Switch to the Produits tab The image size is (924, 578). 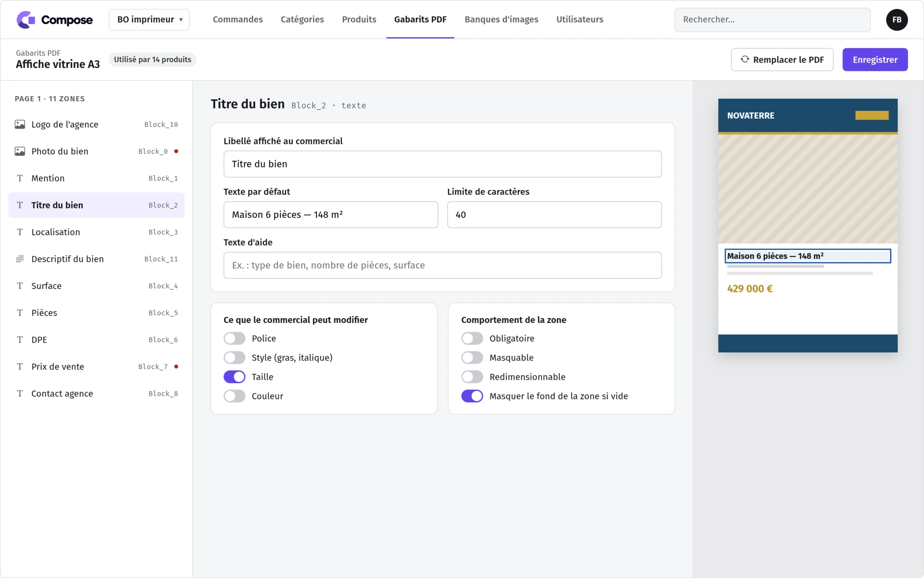(x=359, y=20)
